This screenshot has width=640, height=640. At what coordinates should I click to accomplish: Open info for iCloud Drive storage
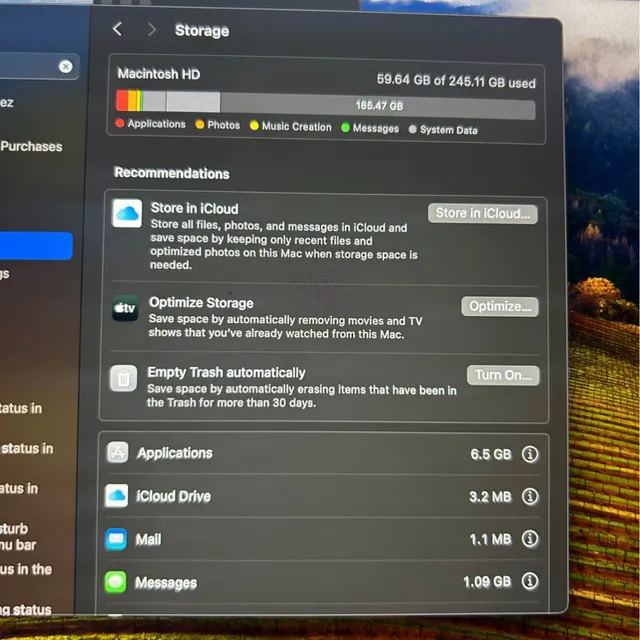(x=530, y=497)
